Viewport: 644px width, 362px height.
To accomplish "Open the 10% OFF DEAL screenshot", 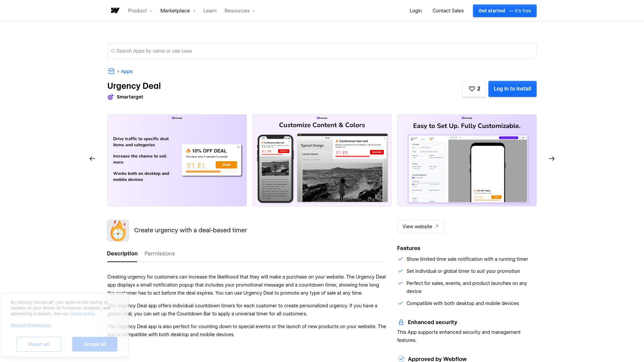I will [177, 160].
